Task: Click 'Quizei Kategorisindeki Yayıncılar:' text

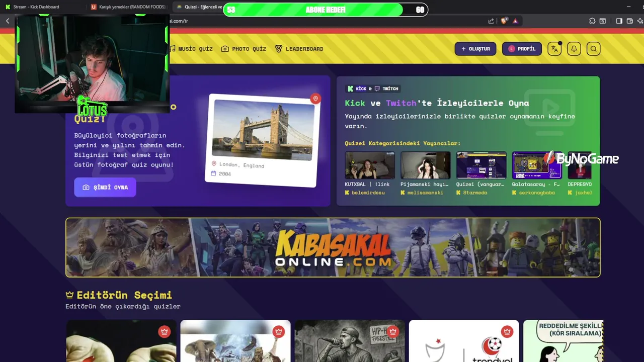Action: coord(403,143)
